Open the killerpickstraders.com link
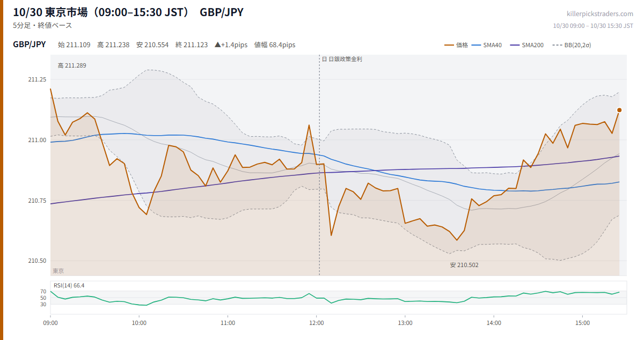Image resolution: width=644 pixels, height=340 pixels. pos(600,14)
